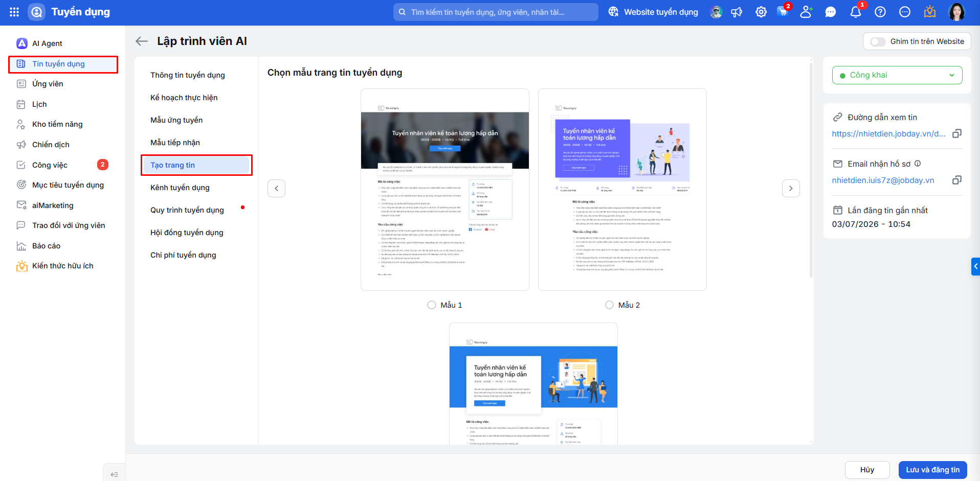Click the add user icon
The image size is (980, 481).
806,12
